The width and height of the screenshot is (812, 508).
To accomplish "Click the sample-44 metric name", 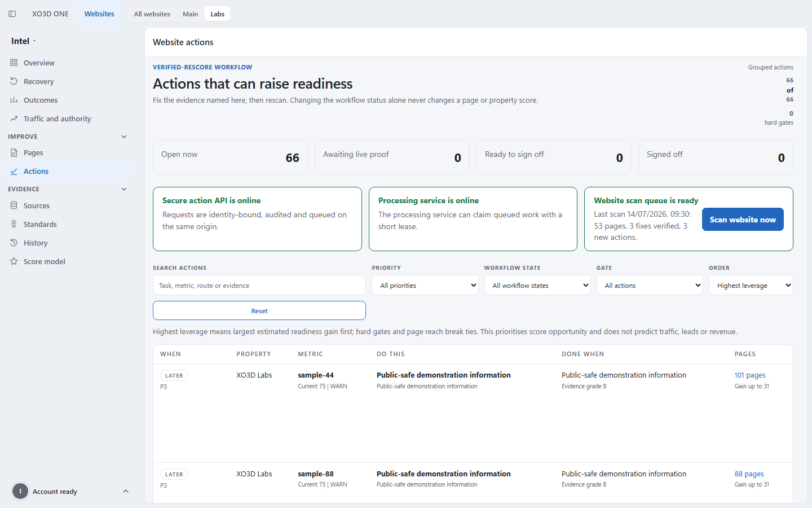I will pos(316,375).
